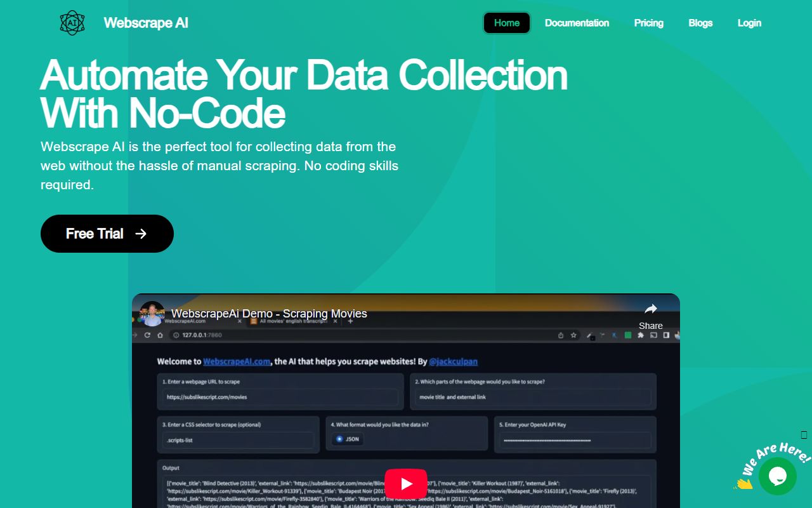Open the green live chat bubble
The width and height of the screenshot is (812, 508).
pyautogui.click(x=777, y=476)
